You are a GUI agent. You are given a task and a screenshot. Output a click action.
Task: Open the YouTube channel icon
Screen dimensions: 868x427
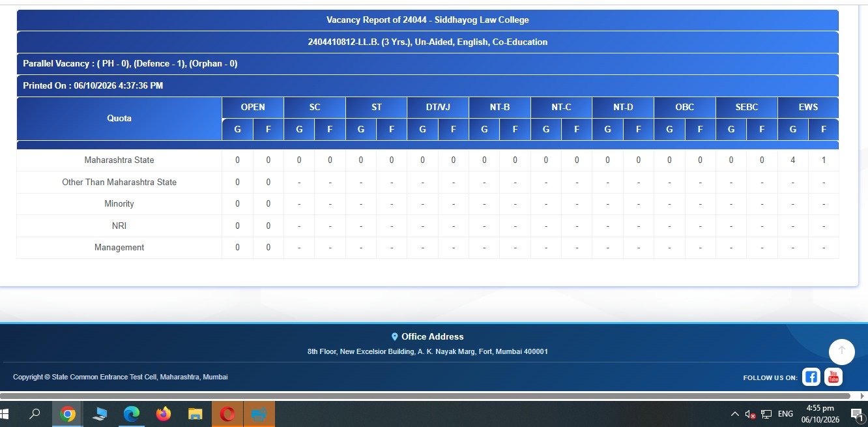coord(833,377)
